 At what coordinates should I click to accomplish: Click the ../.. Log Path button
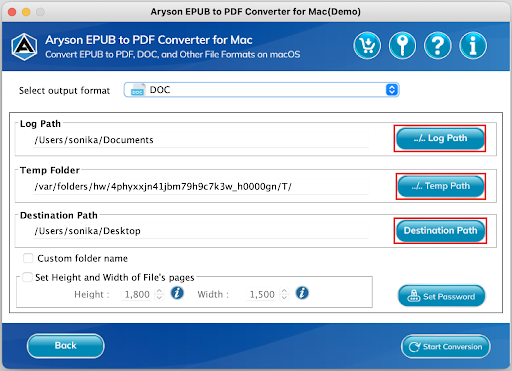pos(440,138)
